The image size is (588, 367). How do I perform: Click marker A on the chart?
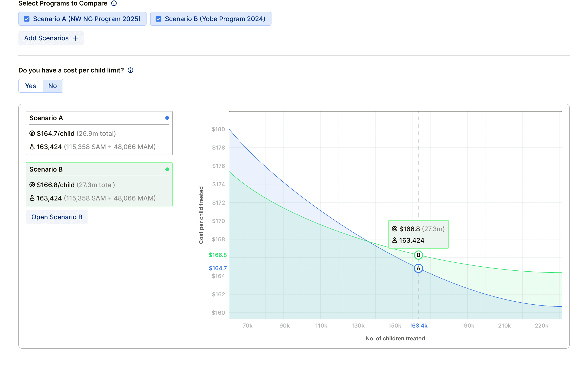[418, 268]
